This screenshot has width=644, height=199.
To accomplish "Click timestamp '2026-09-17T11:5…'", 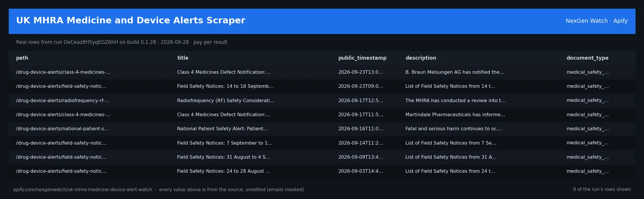I will click(361, 115).
